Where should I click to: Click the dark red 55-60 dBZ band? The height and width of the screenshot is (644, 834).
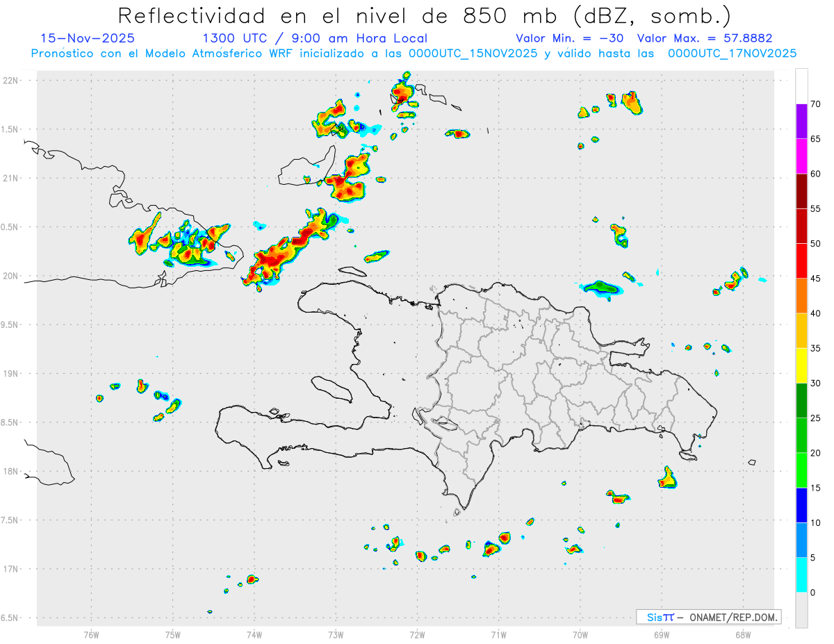pyautogui.click(x=801, y=190)
